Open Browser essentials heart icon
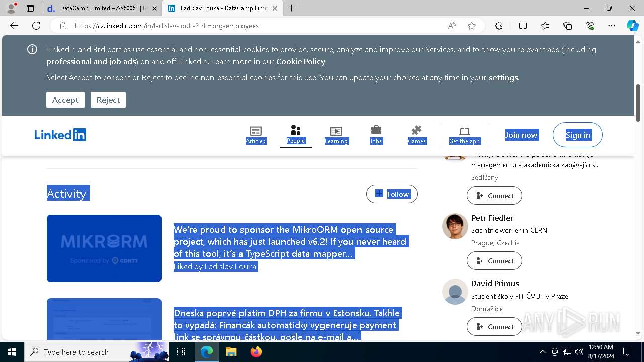This screenshot has height=362, width=644. [x=590, y=26]
